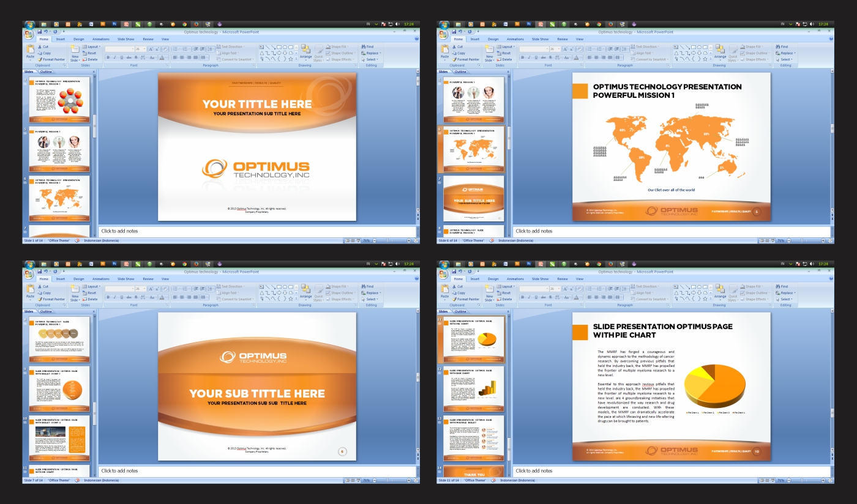Open Windows Start orb above Slide 1 of 14 window
The width and height of the screenshot is (857, 504).
point(29,25)
